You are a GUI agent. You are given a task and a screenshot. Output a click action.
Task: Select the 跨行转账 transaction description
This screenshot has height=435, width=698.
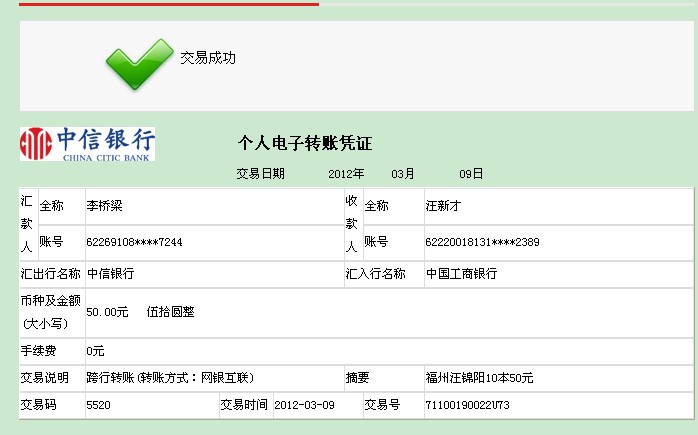[x=170, y=378]
